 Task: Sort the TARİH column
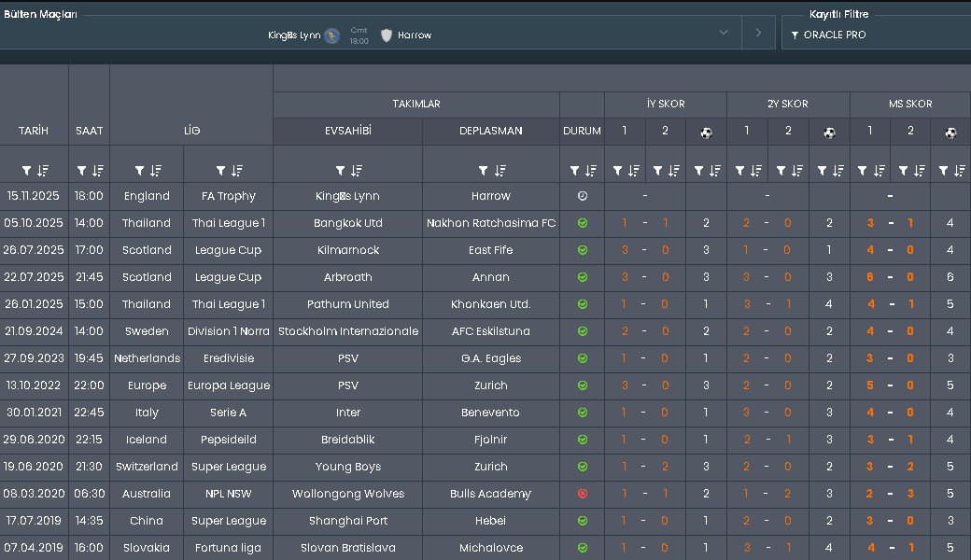coord(43,171)
